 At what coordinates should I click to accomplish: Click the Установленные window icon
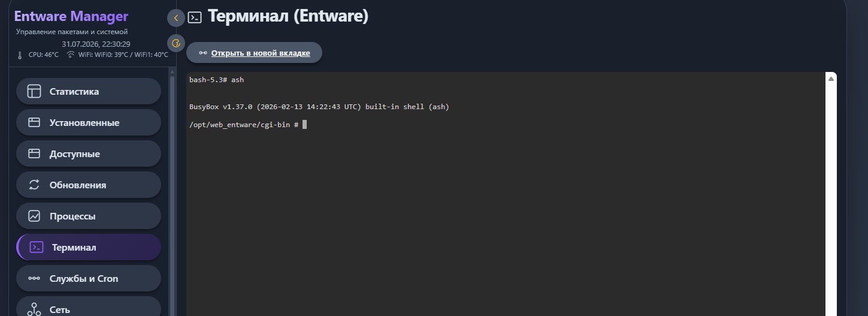[34, 122]
